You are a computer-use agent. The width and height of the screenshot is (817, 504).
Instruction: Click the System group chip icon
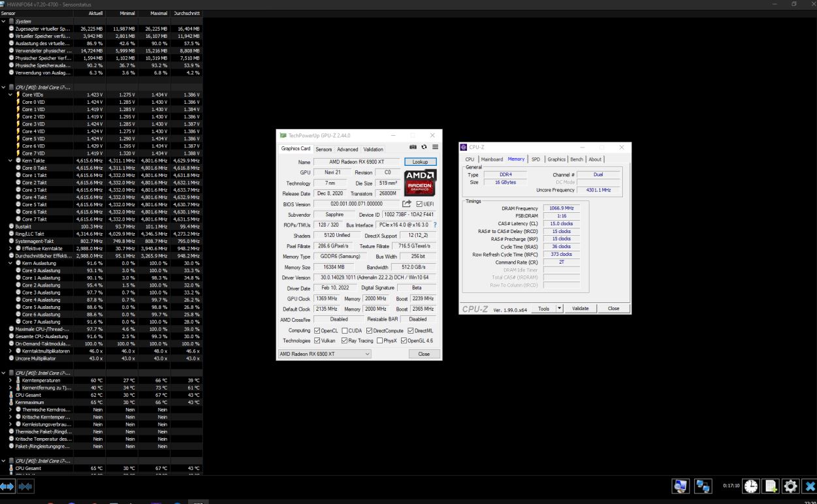point(12,21)
